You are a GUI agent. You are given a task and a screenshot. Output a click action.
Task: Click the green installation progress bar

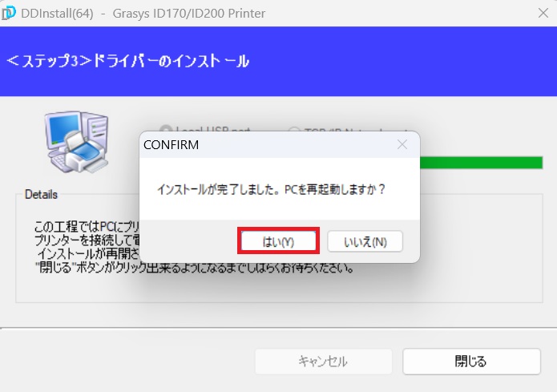pyautogui.click(x=481, y=164)
